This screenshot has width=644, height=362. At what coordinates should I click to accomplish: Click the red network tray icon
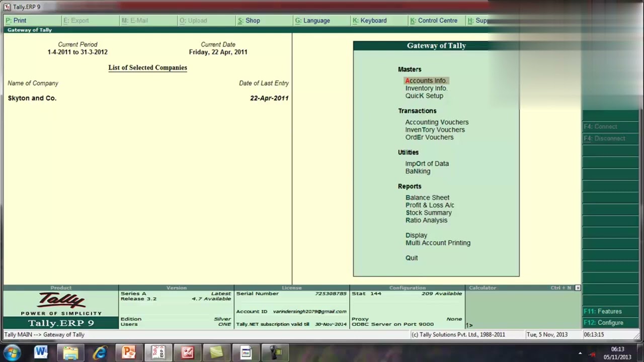(593, 353)
